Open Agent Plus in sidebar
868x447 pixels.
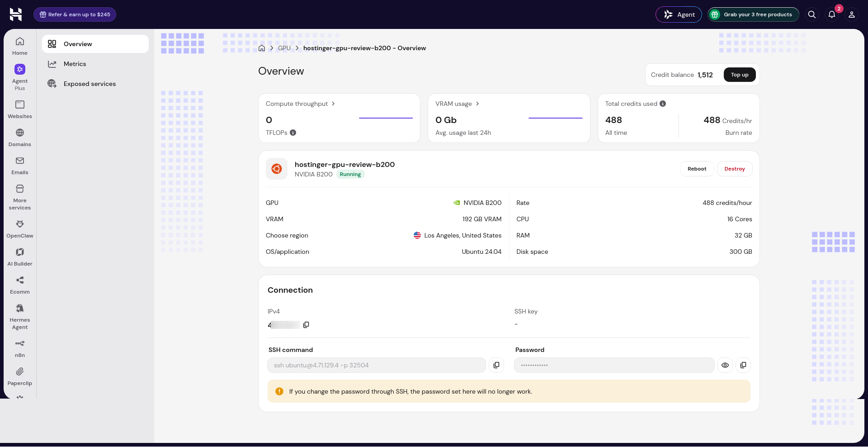20,77
